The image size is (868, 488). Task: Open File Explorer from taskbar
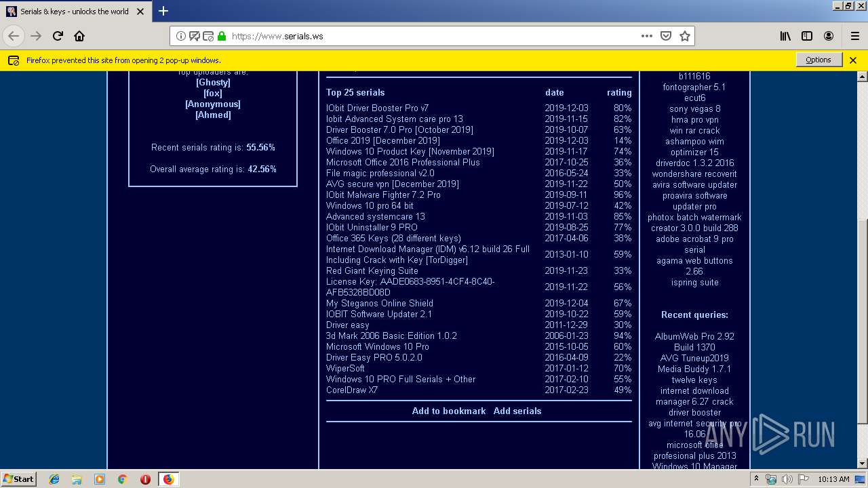(77, 479)
